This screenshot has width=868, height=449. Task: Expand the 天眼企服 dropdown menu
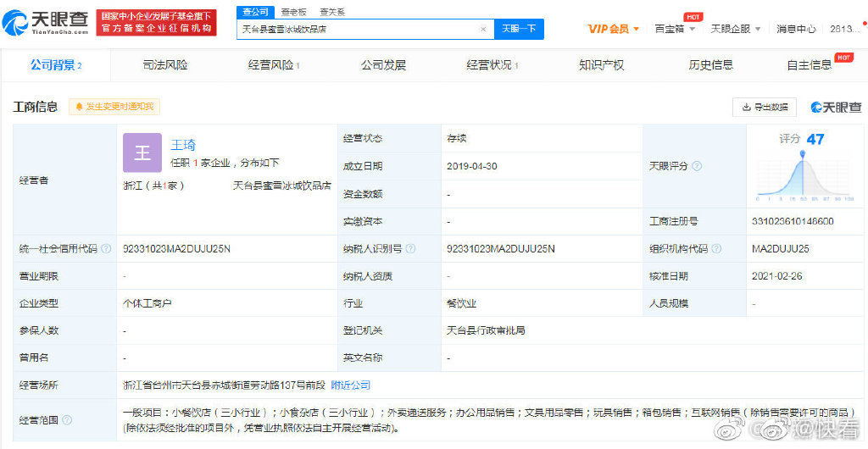coord(734,29)
